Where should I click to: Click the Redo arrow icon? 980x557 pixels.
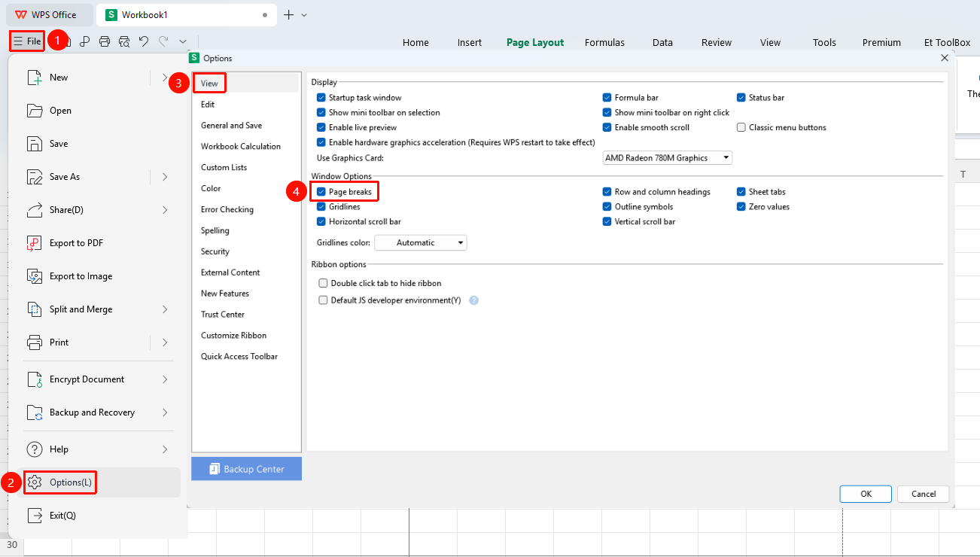click(163, 41)
